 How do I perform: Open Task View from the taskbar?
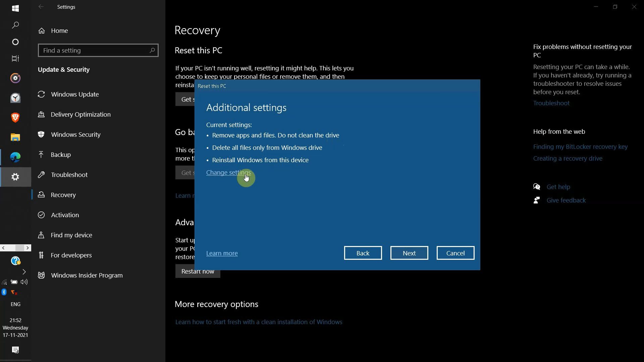pos(15,59)
